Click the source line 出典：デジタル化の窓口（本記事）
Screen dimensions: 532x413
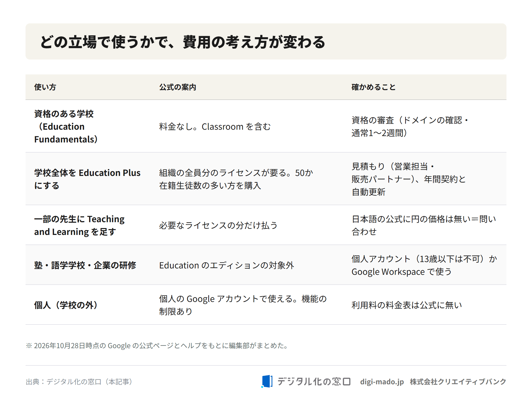pos(79,382)
